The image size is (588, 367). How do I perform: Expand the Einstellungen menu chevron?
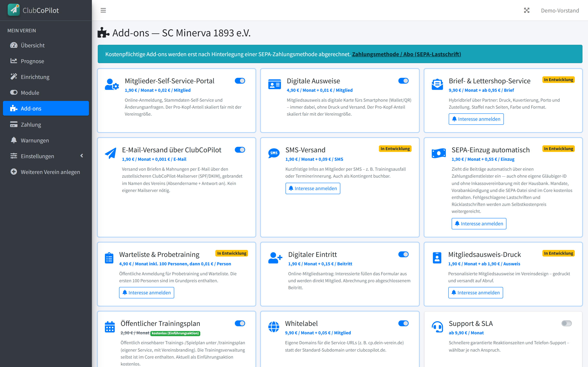[x=82, y=156]
